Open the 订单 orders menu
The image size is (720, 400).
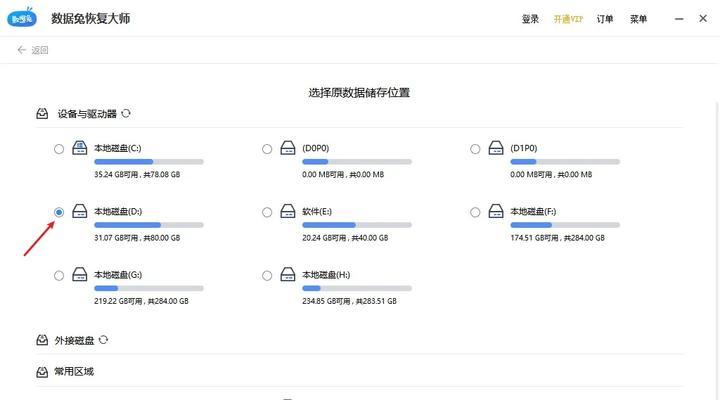click(x=605, y=19)
